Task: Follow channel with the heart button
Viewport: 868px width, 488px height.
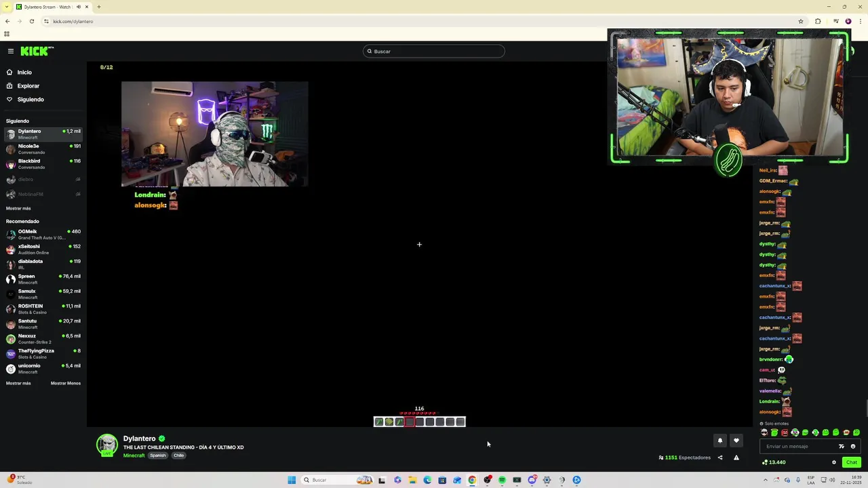Action: tap(736, 441)
